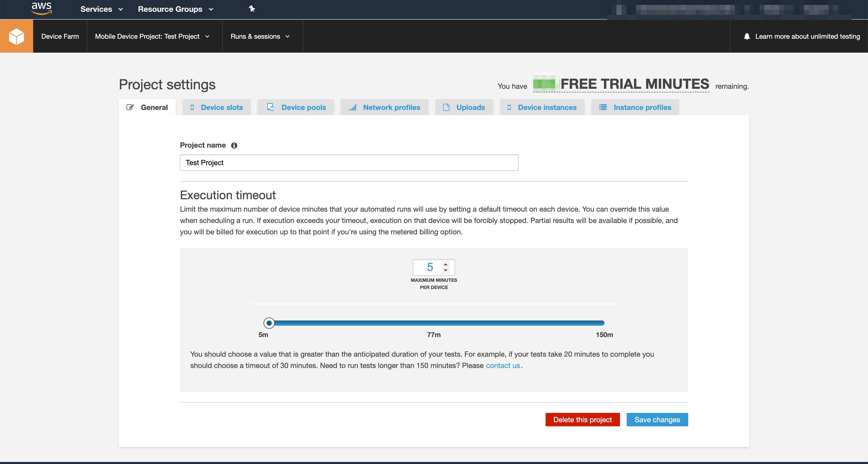Expand the Services dropdown menu
Image resolution: width=868 pixels, height=464 pixels.
102,9
